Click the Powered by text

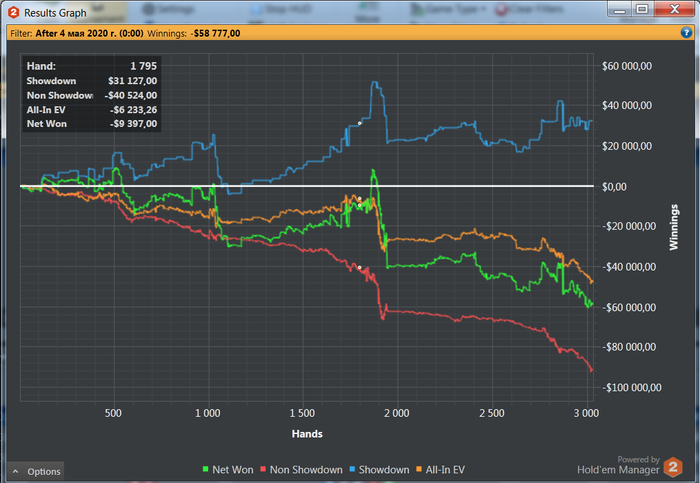pos(638,459)
